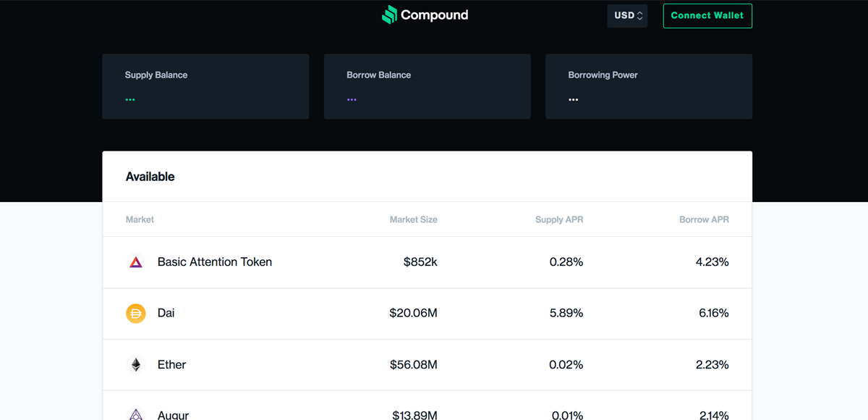Viewport: 868px width, 420px height.
Task: Open the USD currency dropdown
Action: pos(627,15)
